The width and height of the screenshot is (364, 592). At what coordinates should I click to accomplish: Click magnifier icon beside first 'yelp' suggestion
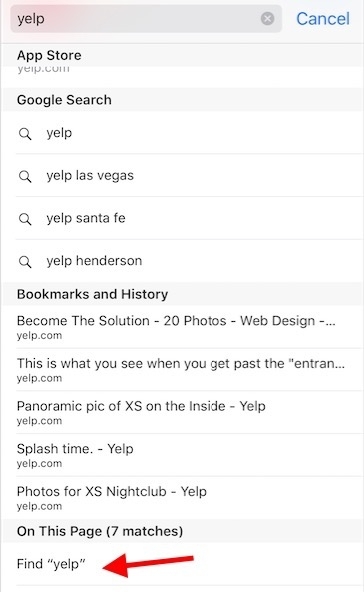click(25, 133)
